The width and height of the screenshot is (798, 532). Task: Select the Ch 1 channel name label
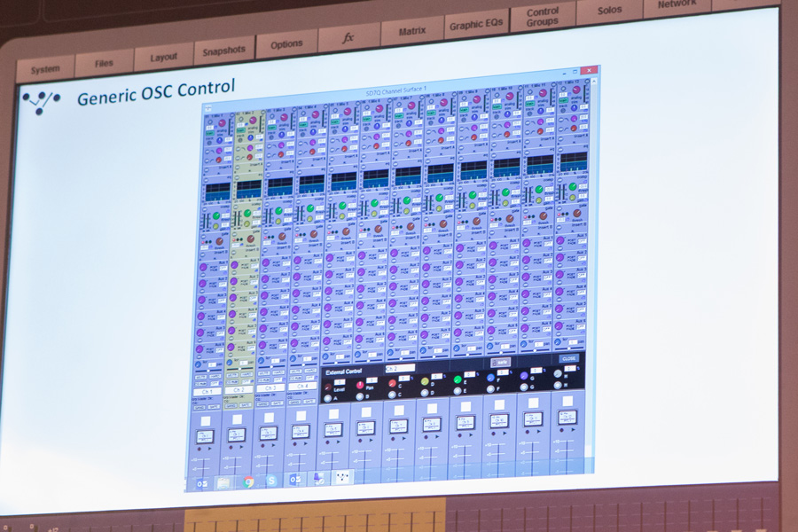[x=207, y=392]
